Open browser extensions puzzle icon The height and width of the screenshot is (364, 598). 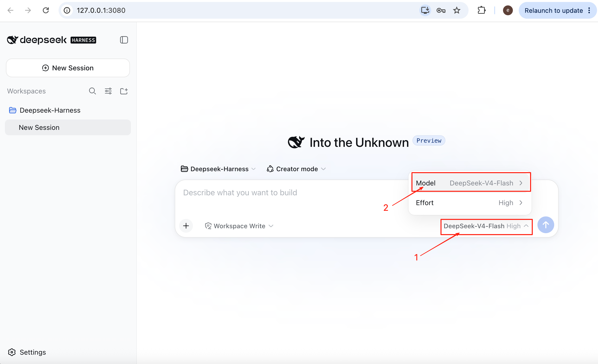(482, 10)
